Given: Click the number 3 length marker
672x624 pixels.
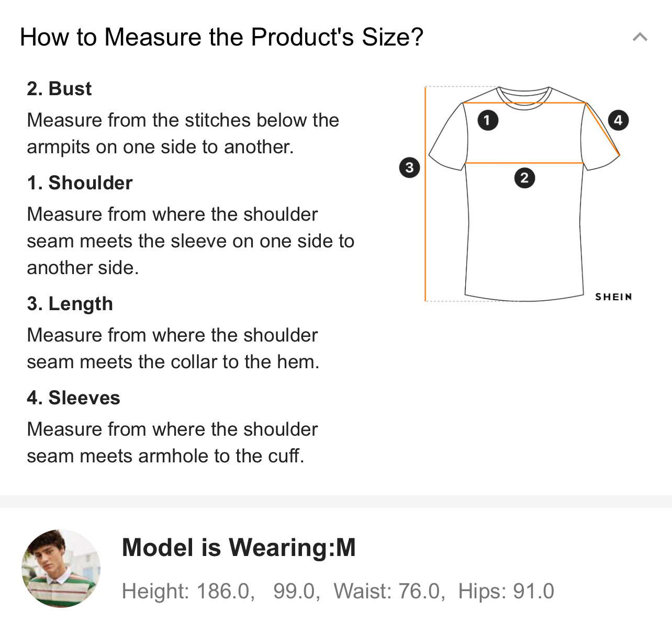Looking at the screenshot, I should pyautogui.click(x=409, y=167).
